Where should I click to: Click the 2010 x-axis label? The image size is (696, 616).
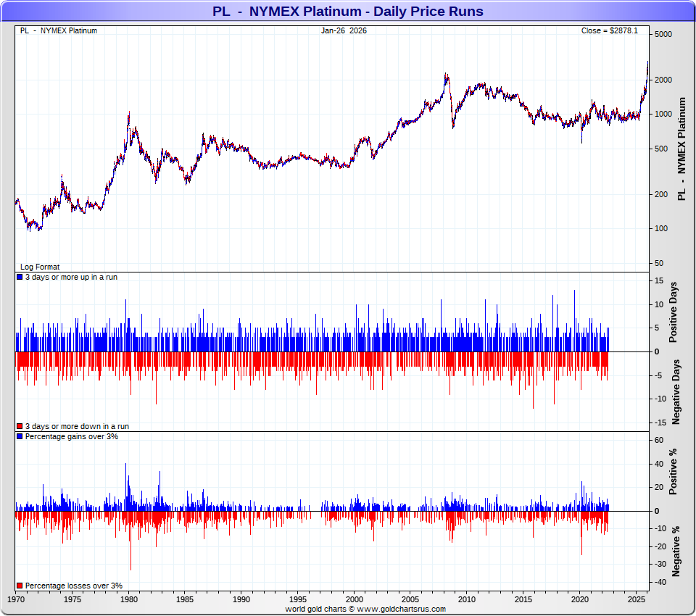466,599
